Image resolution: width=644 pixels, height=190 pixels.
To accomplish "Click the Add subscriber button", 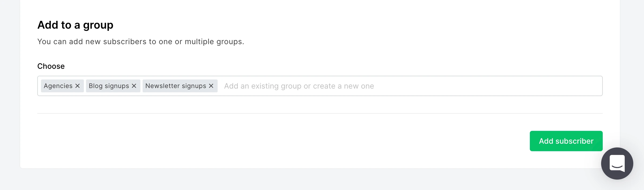I will click(566, 141).
